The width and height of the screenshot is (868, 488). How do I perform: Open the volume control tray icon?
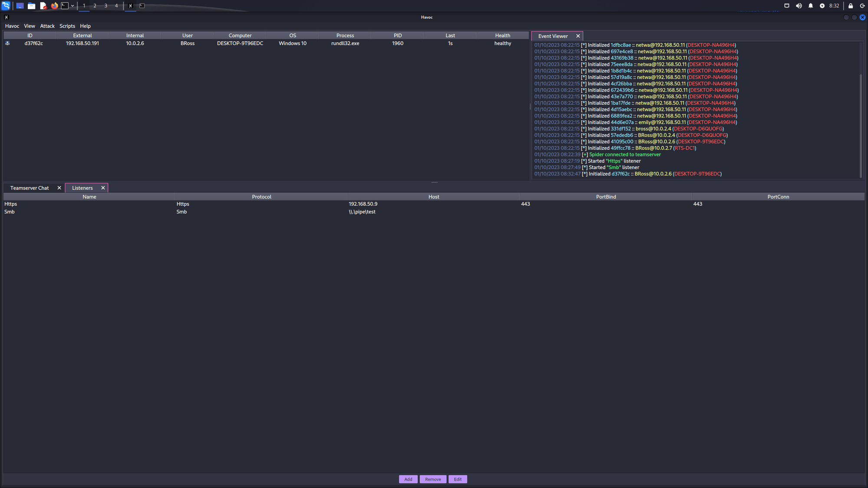tap(799, 6)
